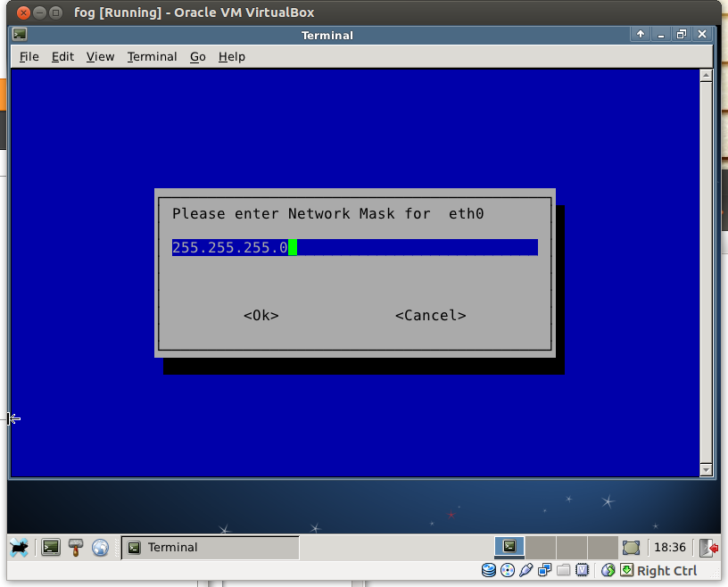This screenshot has width=728, height=587.
Task: Switch to the second workspace in pager
Action: click(x=541, y=547)
